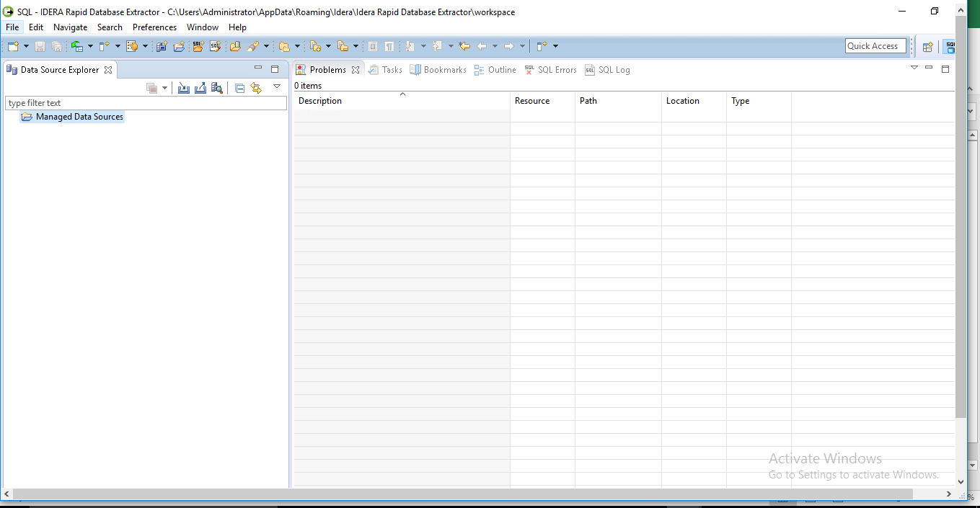Open the Discover Data Sources tool
Image resolution: width=980 pixels, height=508 pixels.
point(216,87)
